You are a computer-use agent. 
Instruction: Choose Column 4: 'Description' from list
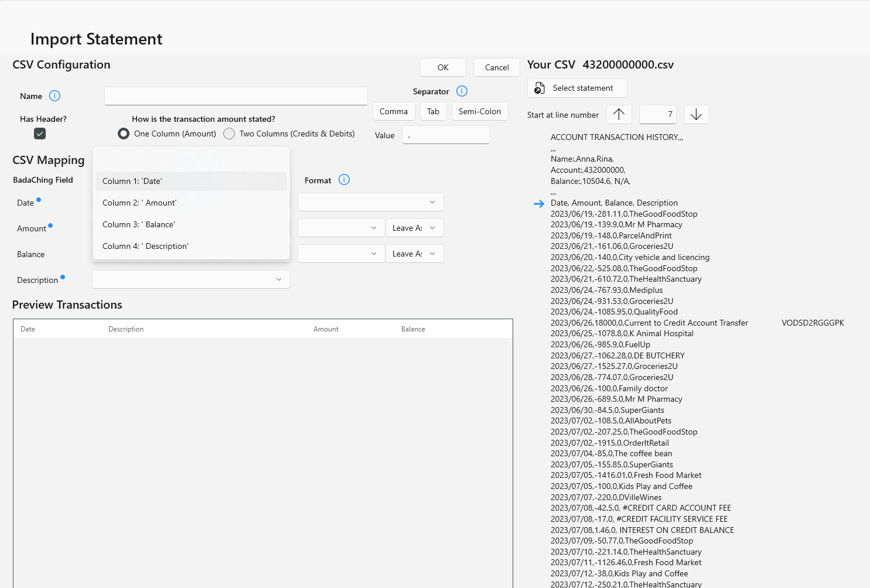point(191,247)
